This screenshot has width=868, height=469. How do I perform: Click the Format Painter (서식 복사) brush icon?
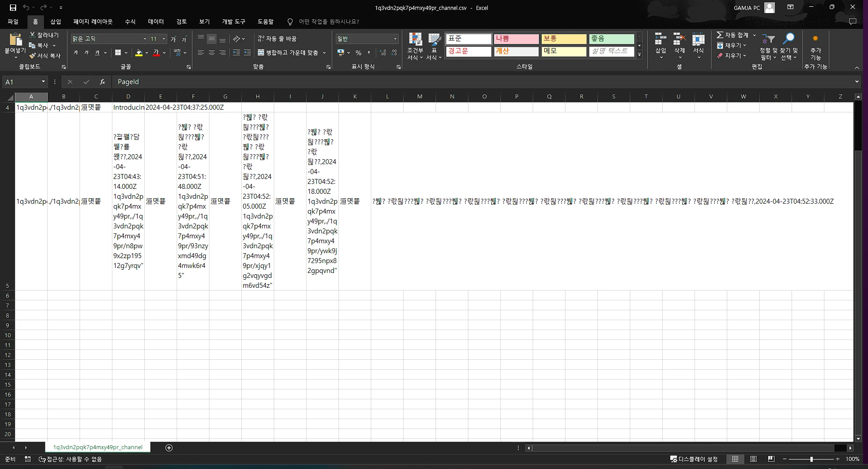point(32,56)
